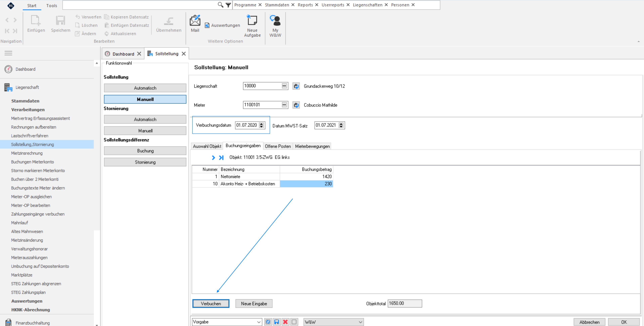Click the blue save disk icon beside Vorgabe
The image size is (644, 326).
tap(277, 322)
